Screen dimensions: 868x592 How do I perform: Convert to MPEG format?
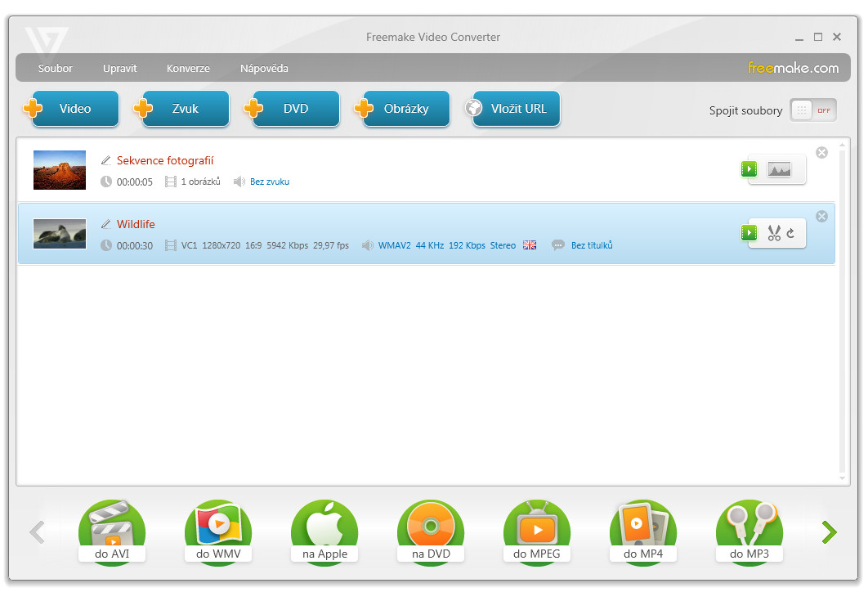pyautogui.click(x=537, y=532)
